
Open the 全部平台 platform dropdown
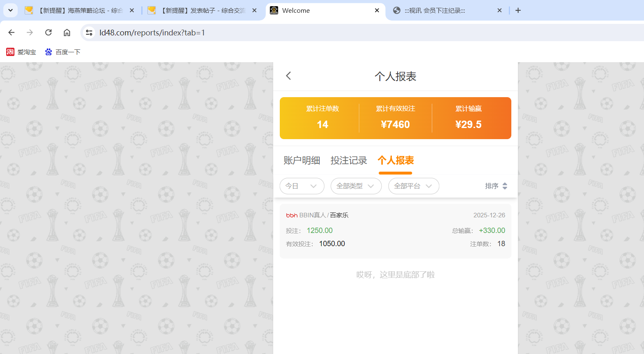click(x=414, y=186)
